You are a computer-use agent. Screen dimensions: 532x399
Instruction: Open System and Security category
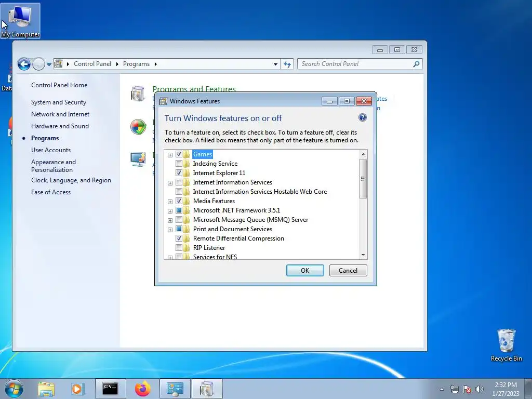[x=59, y=102]
